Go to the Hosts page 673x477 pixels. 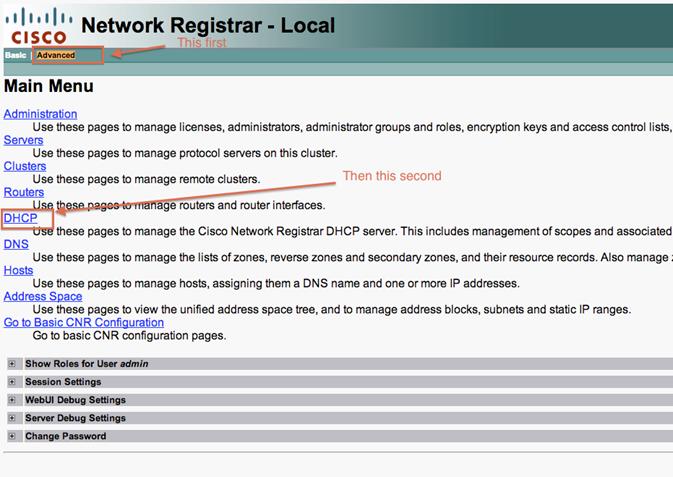(x=18, y=270)
